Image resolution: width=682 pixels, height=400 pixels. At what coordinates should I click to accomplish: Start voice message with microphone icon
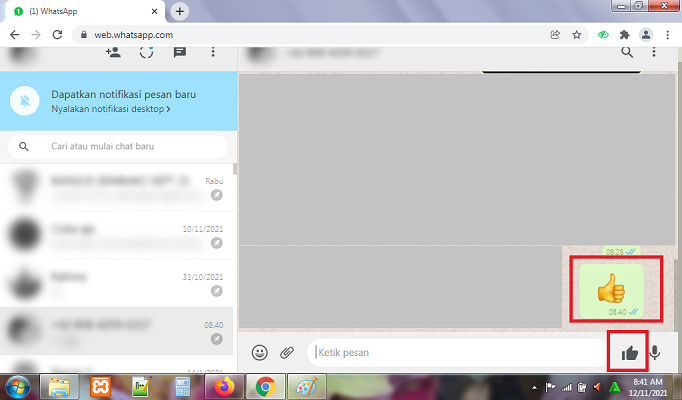click(655, 353)
